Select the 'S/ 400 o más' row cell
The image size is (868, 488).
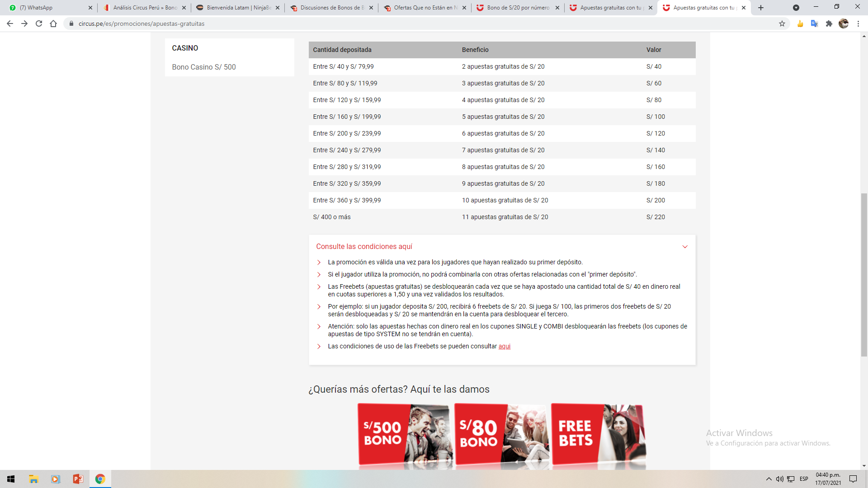(332, 217)
